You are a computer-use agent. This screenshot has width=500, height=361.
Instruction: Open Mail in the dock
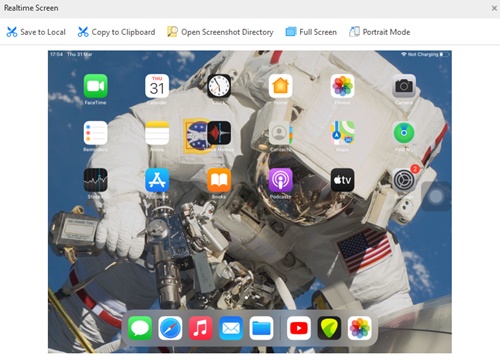click(x=231, y=328)
